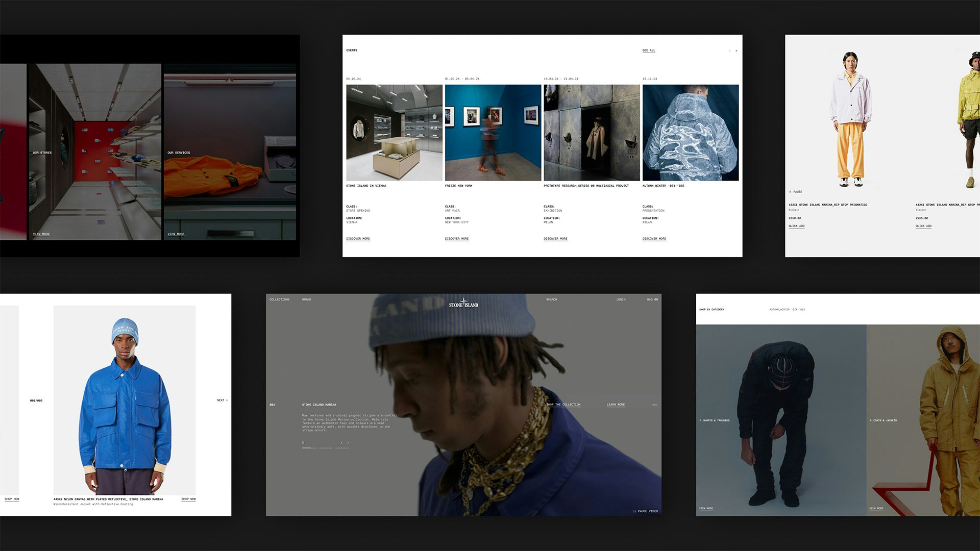Screen dimensions: 980x551
Task: Click Shop By Category heading
Action: coord(712,310)
